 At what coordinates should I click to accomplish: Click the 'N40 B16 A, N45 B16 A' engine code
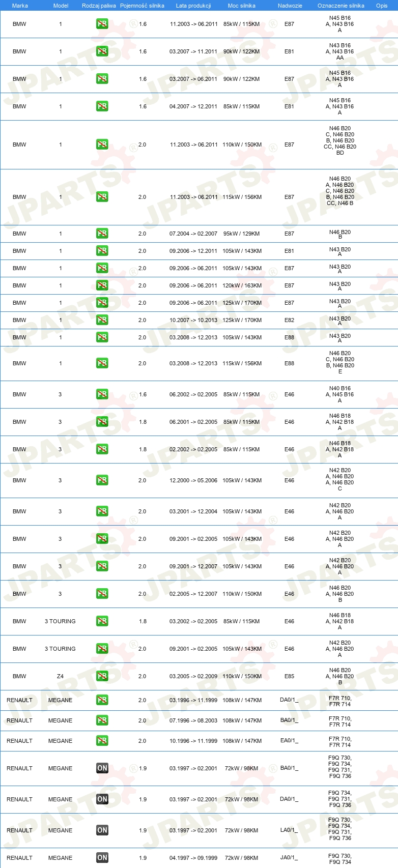click(x=340, y=394)
